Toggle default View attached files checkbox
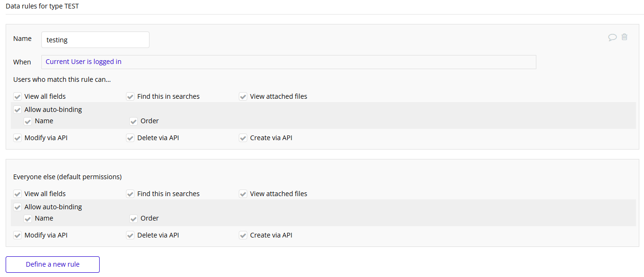This screenshot has width=644, height=277. coord(243,194)
